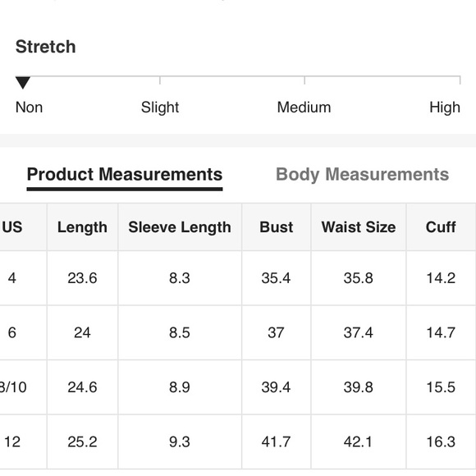The width and height of the screenshot is (476, 476).
Task: Click the Medium stretch label
Action: [x=304, y=108]
